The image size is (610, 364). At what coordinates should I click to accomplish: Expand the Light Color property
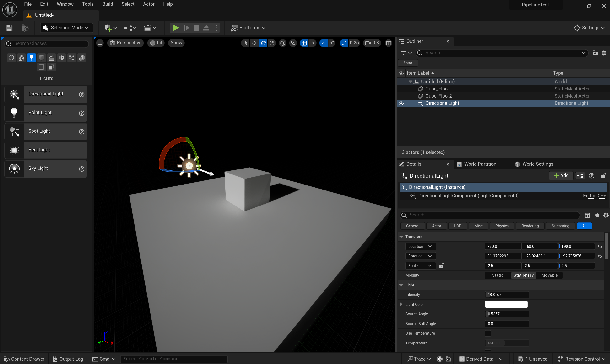[401, 304]
